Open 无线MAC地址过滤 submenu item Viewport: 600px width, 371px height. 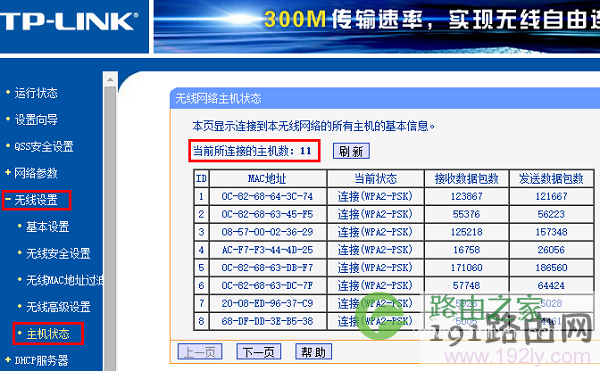[x=64, y=280]
